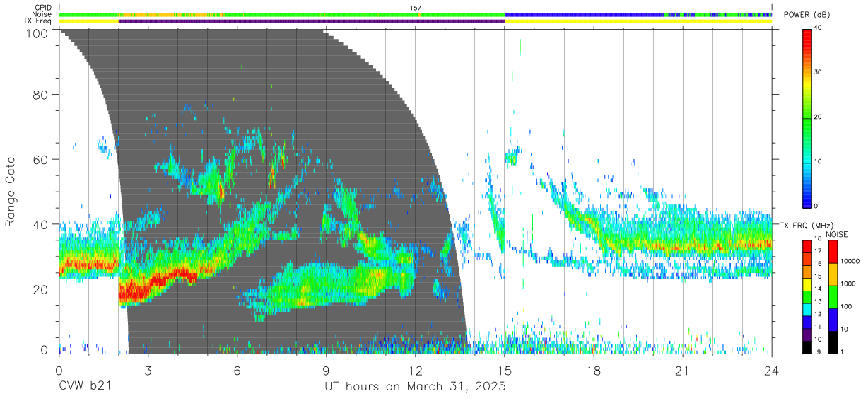Click the 18 tick on the TX FRQ scale

(x=819, y=239)
